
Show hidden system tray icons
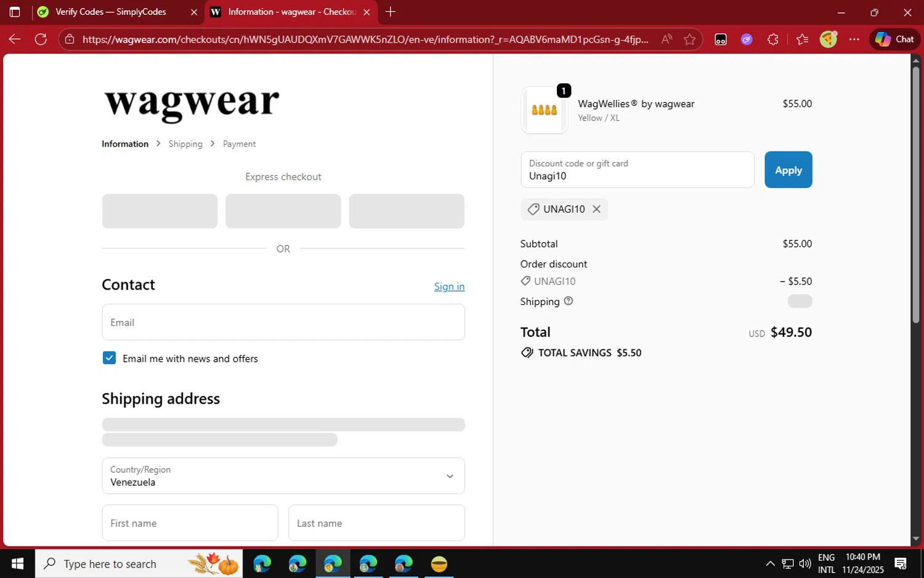tap(770, 564)
